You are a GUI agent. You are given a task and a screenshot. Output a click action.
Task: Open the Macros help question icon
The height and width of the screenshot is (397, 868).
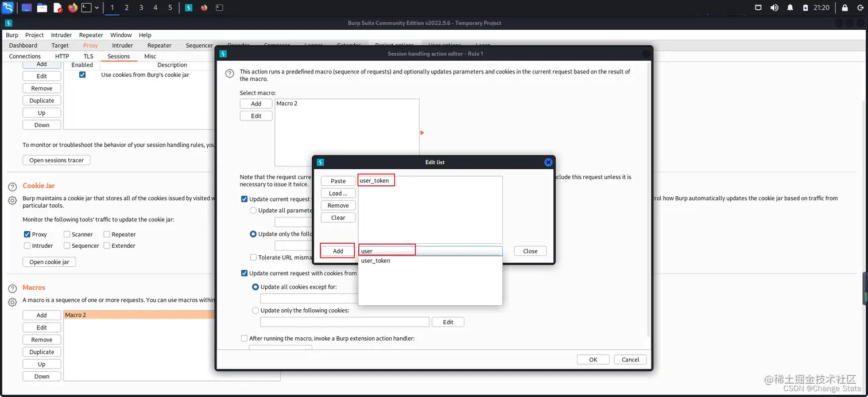pos(12,289)
